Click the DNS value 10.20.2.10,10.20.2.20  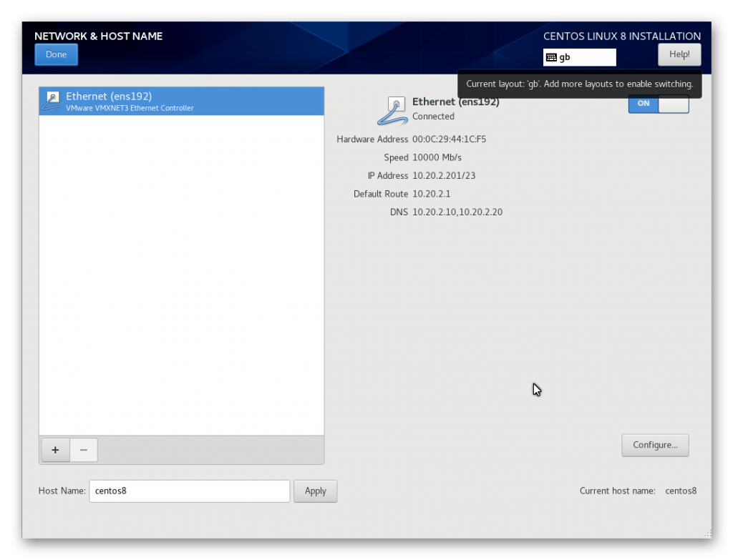[x=457, y=212]
